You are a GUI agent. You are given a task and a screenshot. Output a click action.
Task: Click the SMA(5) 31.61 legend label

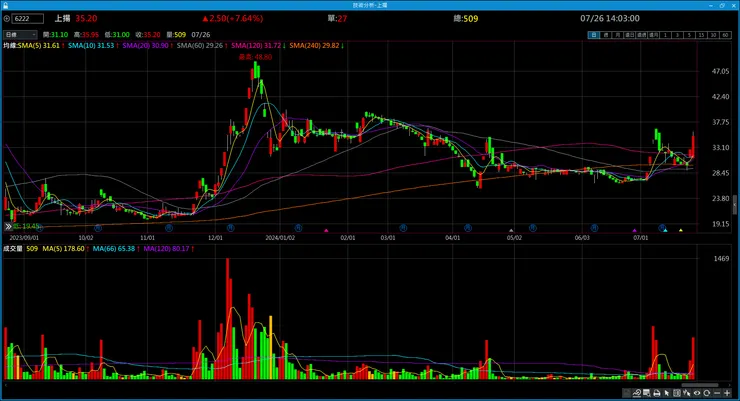pos(40,46)
